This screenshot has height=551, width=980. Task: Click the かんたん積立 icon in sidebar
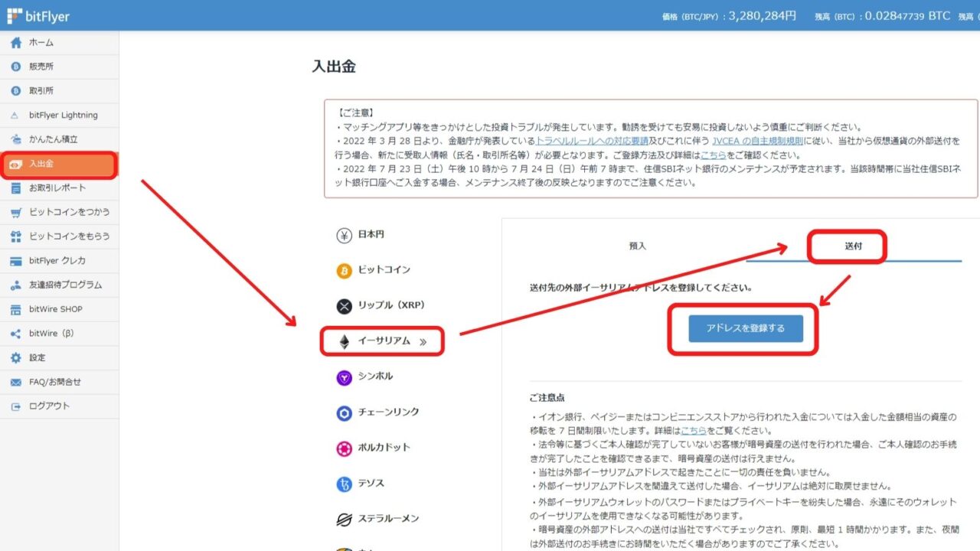click(15, 139)
